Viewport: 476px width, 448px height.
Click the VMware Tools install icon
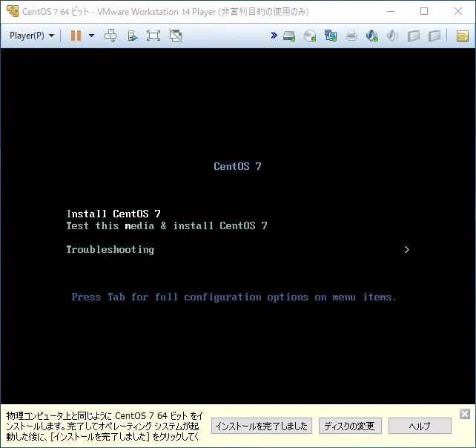coord(133,36)
